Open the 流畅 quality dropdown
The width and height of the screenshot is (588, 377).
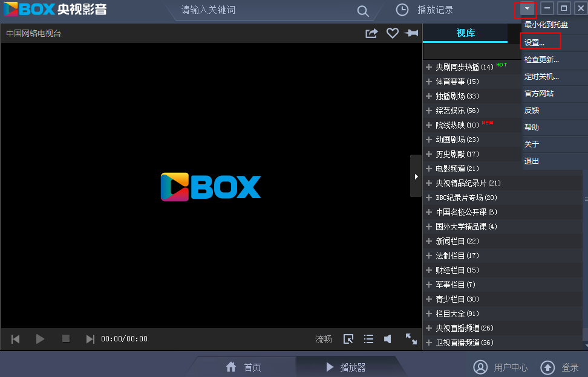coord(323,339)
